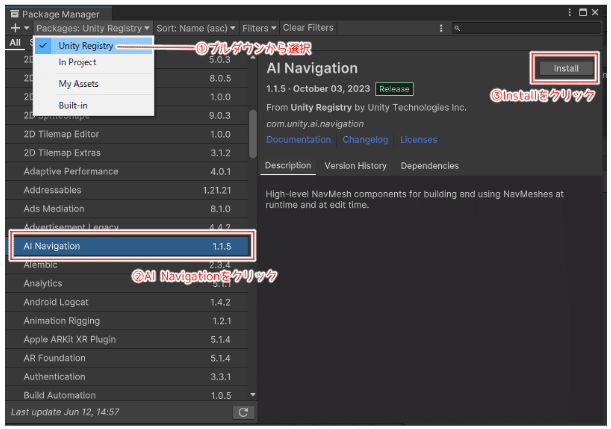
Task: Switch to the Description tab
Action: click(288, 166)
